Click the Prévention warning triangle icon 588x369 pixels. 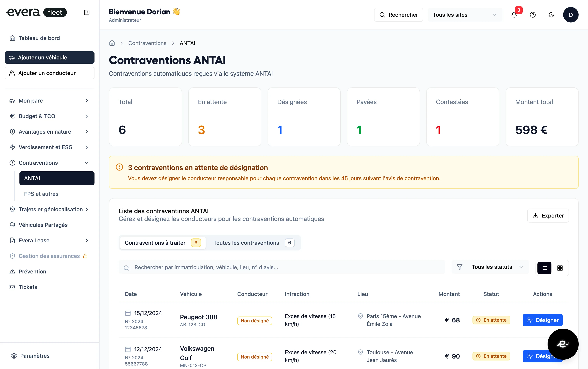tap(12, 272)
